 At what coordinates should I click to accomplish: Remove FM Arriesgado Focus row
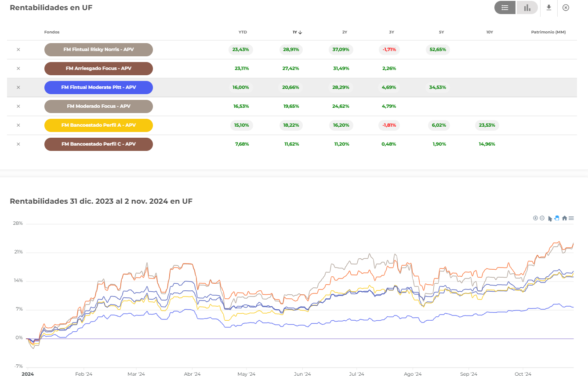[x=18, y=69]
